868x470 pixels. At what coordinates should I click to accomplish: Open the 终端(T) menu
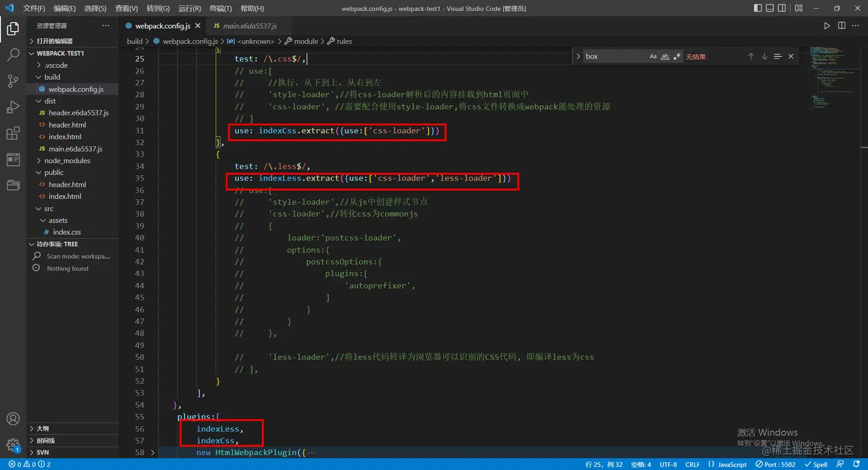[x=220, y=8]
